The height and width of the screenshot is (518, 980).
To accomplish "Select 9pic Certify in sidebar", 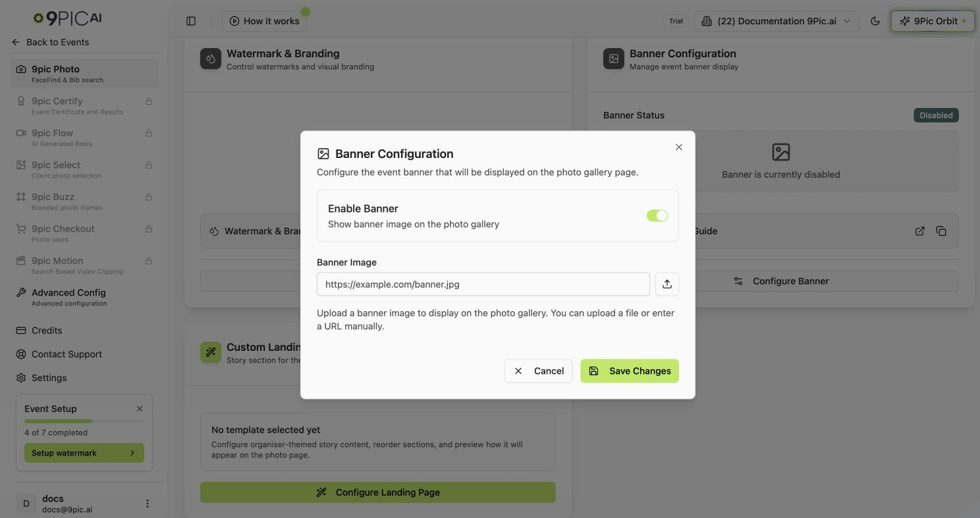I will 84,105.
